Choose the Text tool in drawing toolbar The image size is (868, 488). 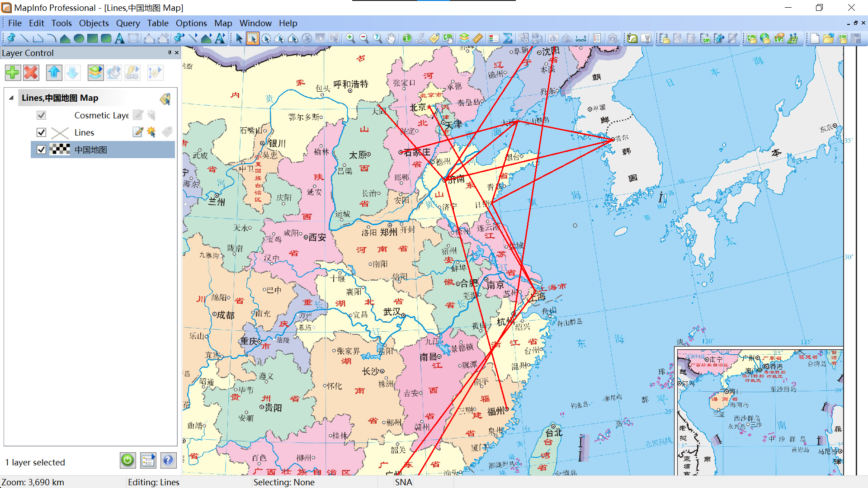pyautogui.click(x=119, y=38)
